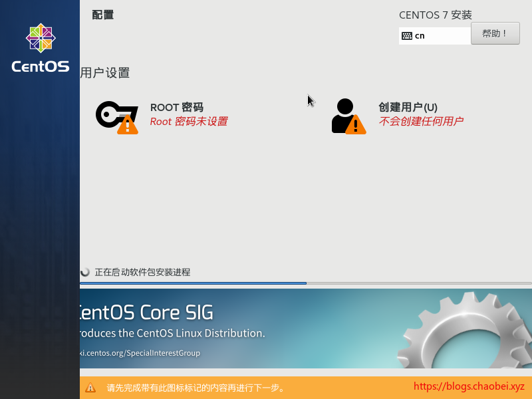The image size is (532, 399).
Task: Click the '配置' page title
Action: click(x=103, y=15)
